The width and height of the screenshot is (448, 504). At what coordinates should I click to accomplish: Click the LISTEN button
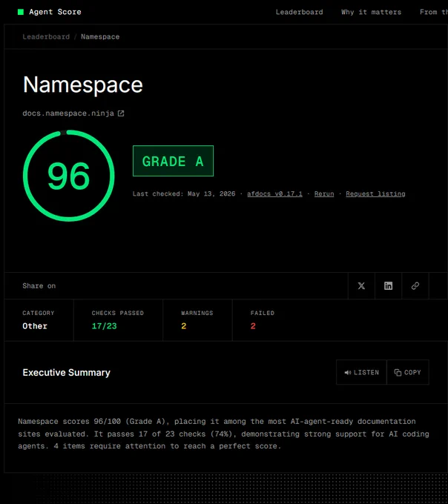click(361, 372)
